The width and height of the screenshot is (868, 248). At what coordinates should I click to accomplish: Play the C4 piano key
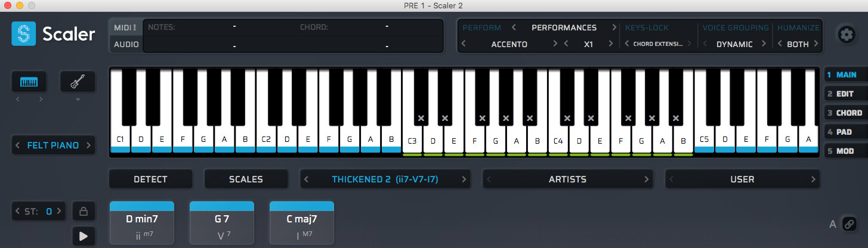(558, 141)
